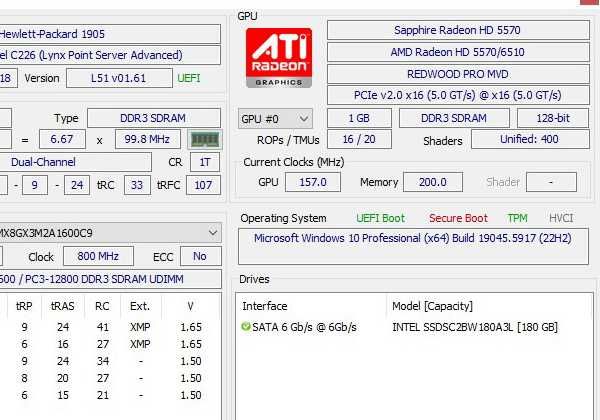
Task: Click the XMP timing row with RC 27
Action: pyautogui.click(x=110, y=344)
